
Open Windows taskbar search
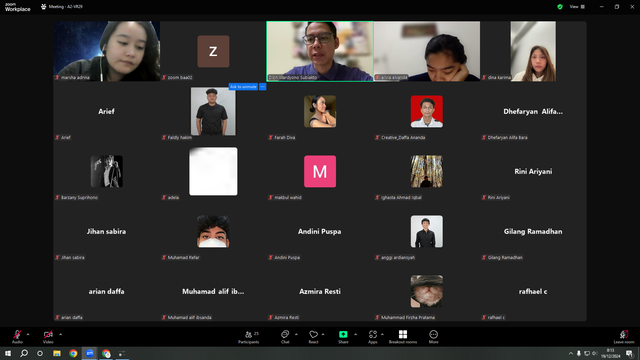(24, 353)
